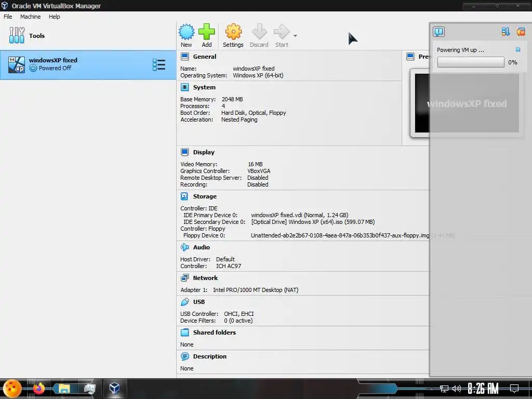The image size is (532, 399).
Task: Open the System section header link
Action: pos(204,87)
